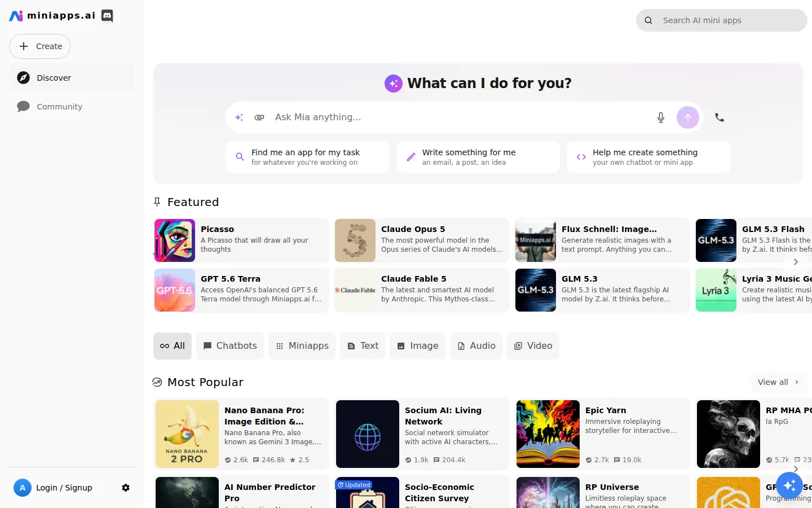Screen dimensions: 812x508
Task: Click the sparkle enhance icon in prompt box
Action: pyautogui.click(x=239, y=117)
